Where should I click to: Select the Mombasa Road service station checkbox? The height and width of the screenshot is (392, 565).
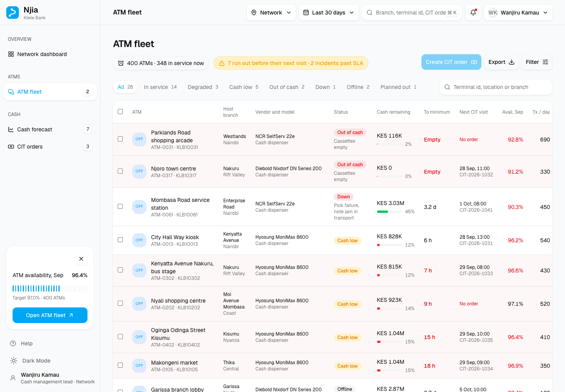[x=120, y=207]
